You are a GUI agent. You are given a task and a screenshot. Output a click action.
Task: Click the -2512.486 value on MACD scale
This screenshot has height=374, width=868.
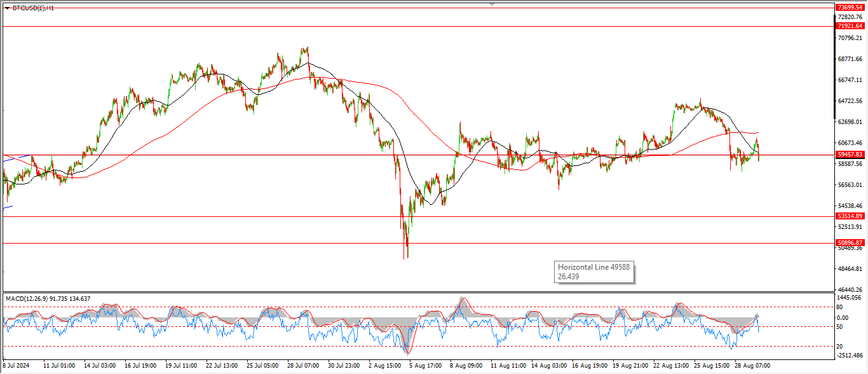coord(850,356)
